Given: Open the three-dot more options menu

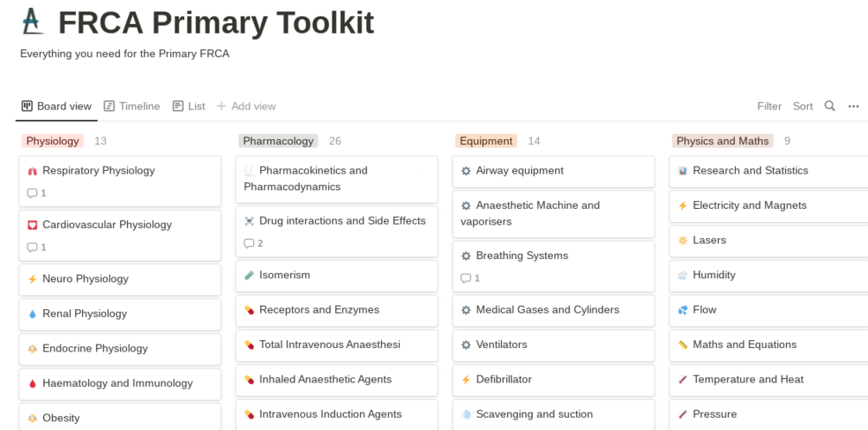Looking at the screenshot, I should 853,106.
